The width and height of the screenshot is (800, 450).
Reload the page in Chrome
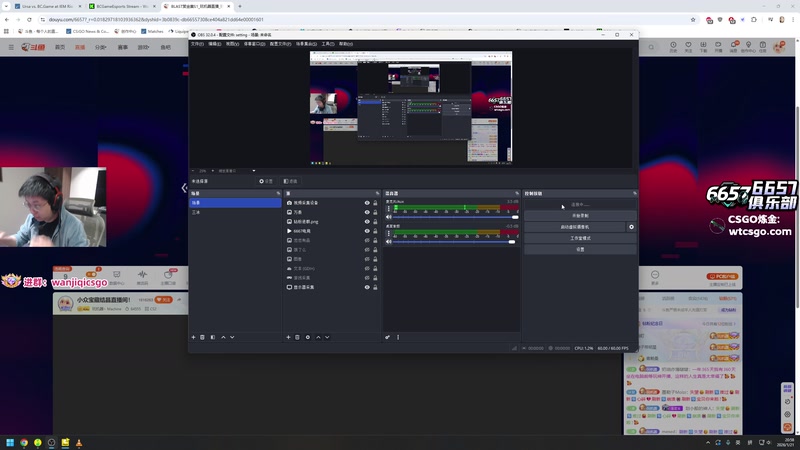pos(29,19)
